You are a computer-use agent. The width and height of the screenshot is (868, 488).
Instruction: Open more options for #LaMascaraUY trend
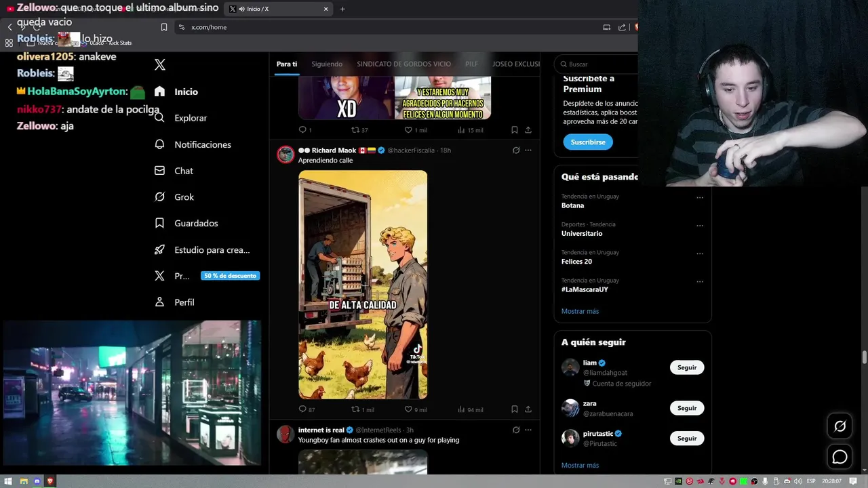(x=700, y=281)
